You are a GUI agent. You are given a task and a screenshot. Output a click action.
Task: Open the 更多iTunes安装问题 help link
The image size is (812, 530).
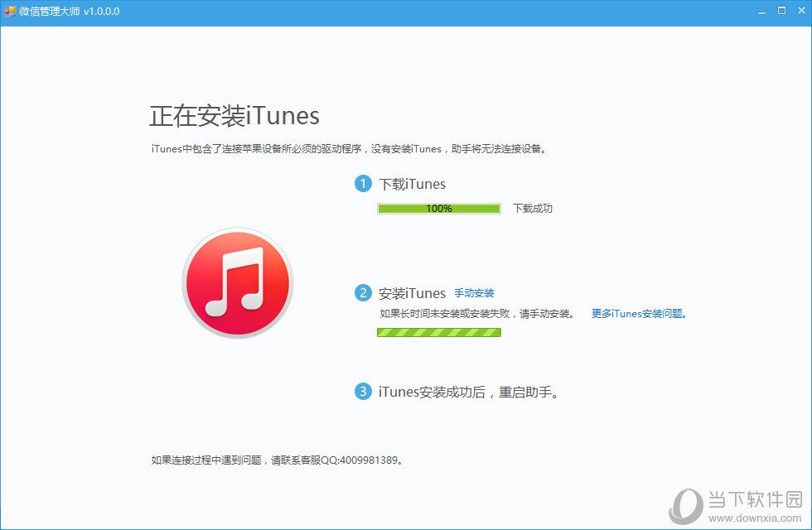(x=639, y=314)
